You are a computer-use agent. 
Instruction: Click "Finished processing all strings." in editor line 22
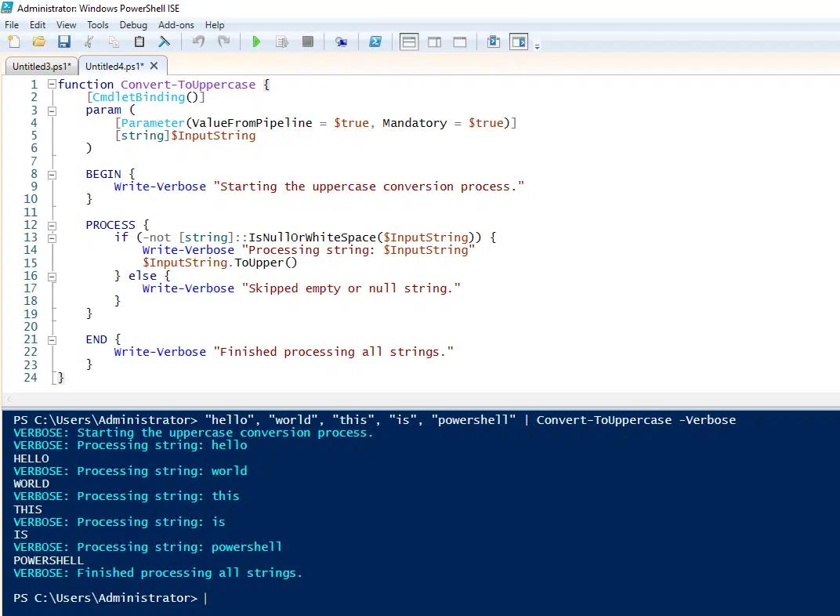[334, 352]
